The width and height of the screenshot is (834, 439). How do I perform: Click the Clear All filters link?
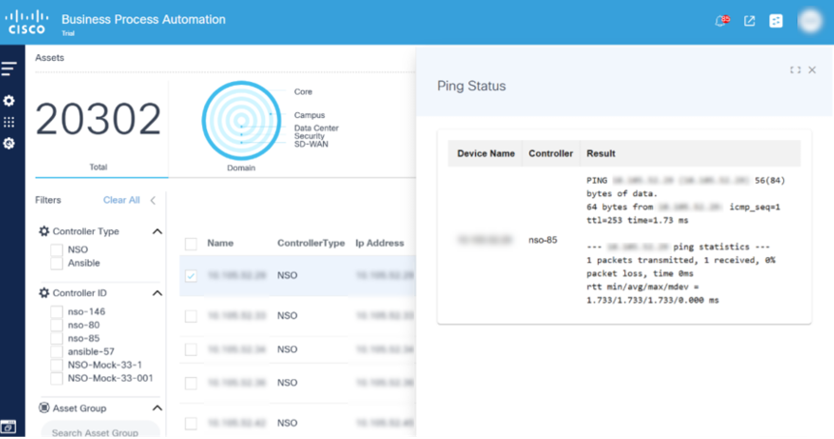[x=121, y=200]
